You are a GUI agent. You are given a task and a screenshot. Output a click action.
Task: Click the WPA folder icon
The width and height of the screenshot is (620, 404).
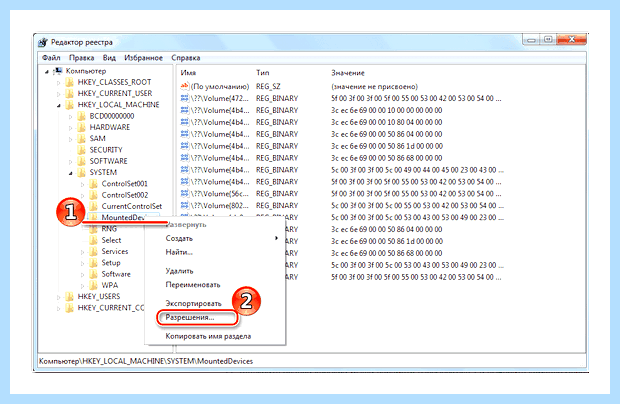93,285
